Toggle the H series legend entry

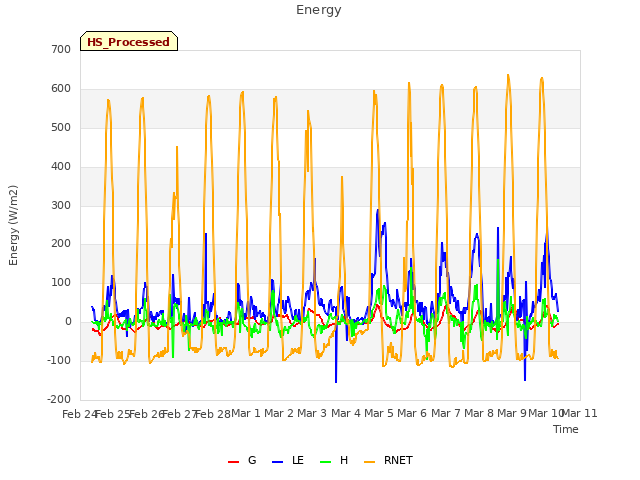click(334, 460)
